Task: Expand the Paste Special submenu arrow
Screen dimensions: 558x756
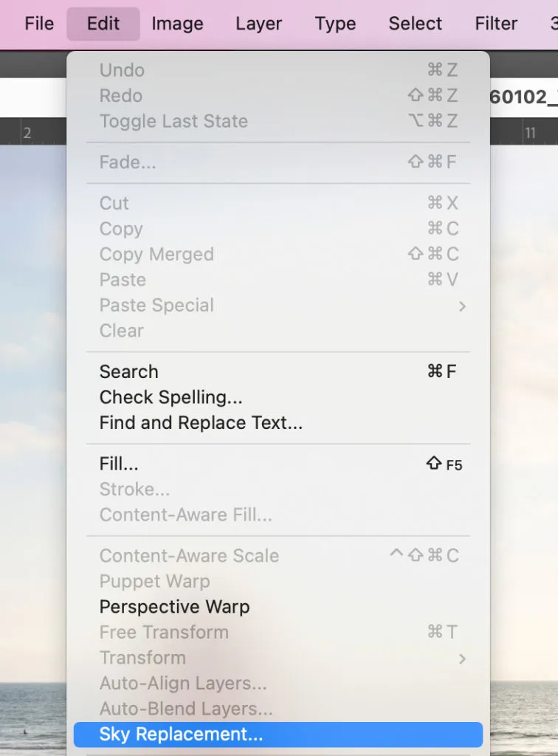Action: 462,306
